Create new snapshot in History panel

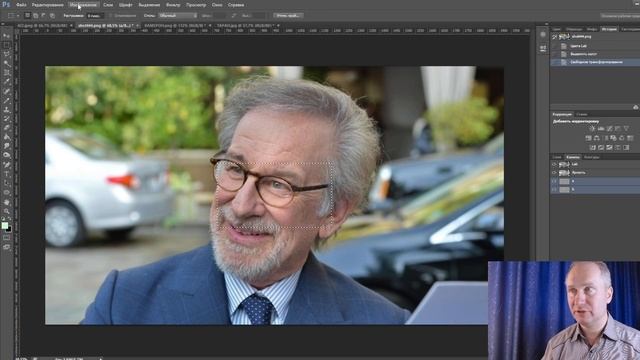pyautogui.click(x=636, y=107)
